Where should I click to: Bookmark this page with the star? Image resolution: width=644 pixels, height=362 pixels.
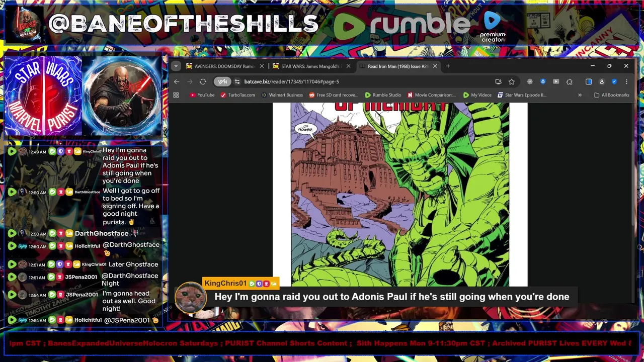512,81
